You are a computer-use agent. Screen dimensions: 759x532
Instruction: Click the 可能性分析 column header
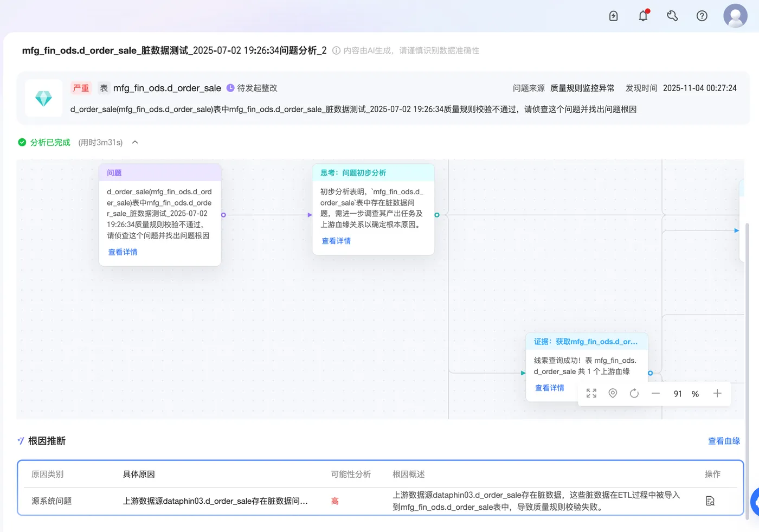(x=351, y=474)
